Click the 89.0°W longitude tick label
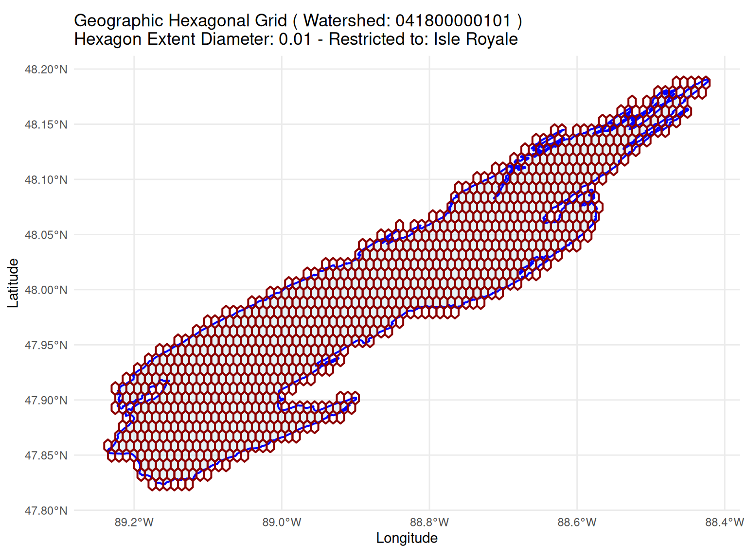 [282, 523]
